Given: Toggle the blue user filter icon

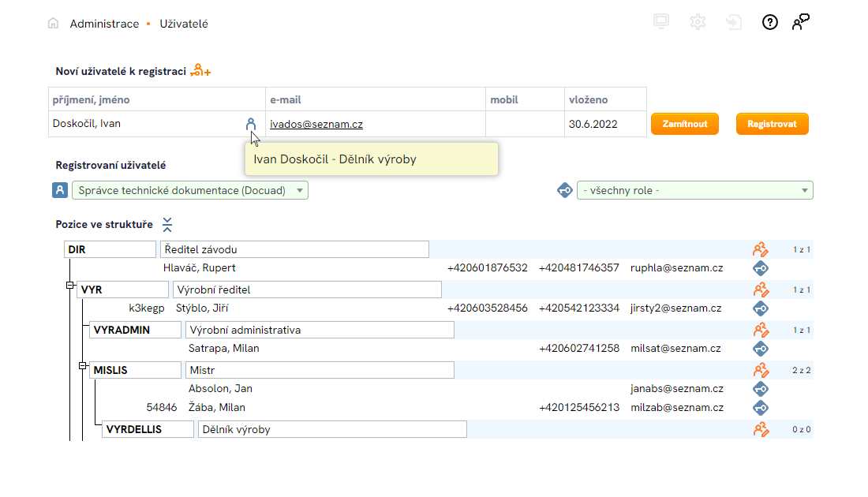Looking at the screenshot, I should [x=60, y=190].
